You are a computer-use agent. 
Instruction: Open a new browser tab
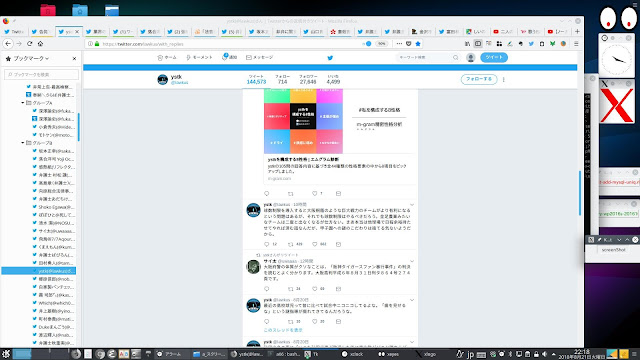click(x=577, y=31)
